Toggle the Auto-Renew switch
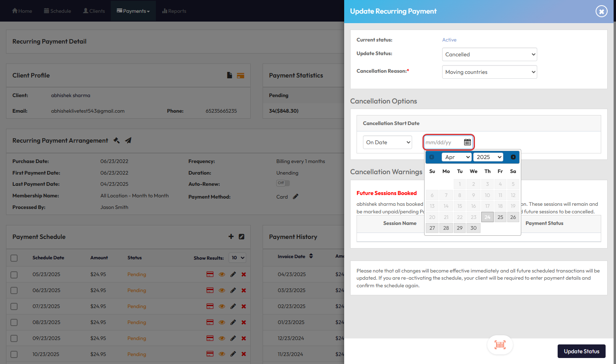This screenshot has width=616, height=364. tap(283, 183)
